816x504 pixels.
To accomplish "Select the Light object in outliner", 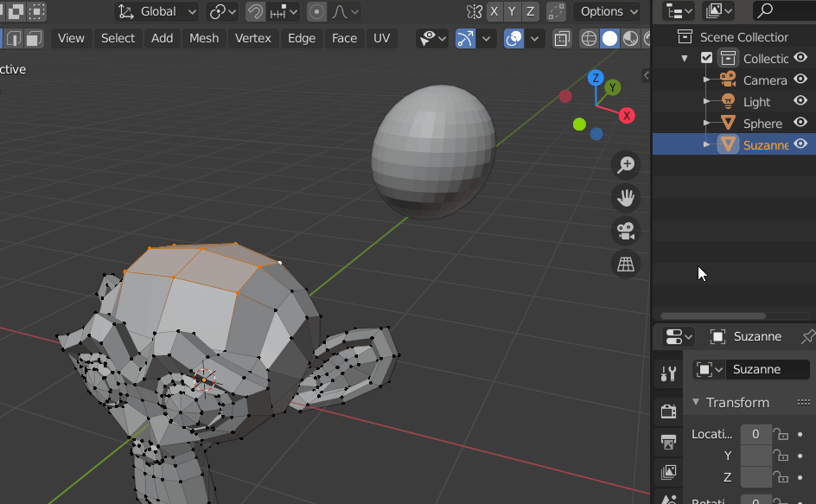I will [756, 102].
